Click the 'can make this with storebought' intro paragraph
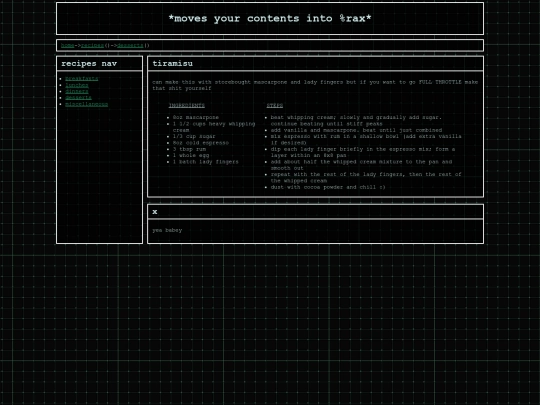This screenshot has height=405, width=540. [315, 85]
